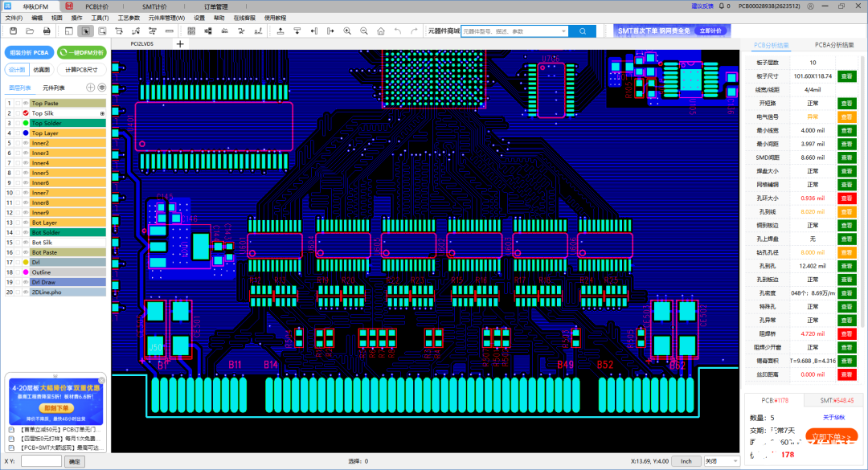Start the component search with magnifier button

pos(583,32)
